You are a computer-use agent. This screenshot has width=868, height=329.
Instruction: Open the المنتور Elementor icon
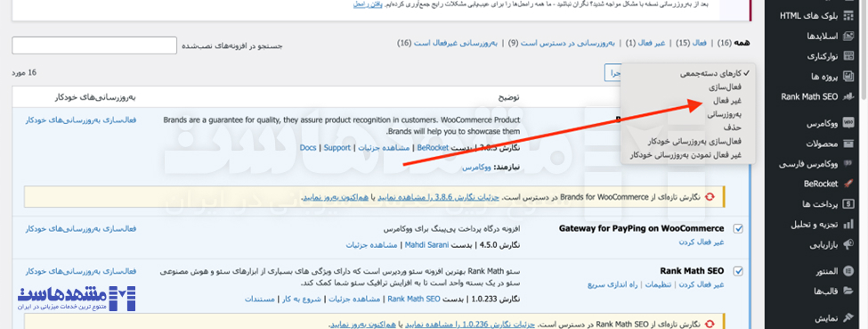pos(848,271)
